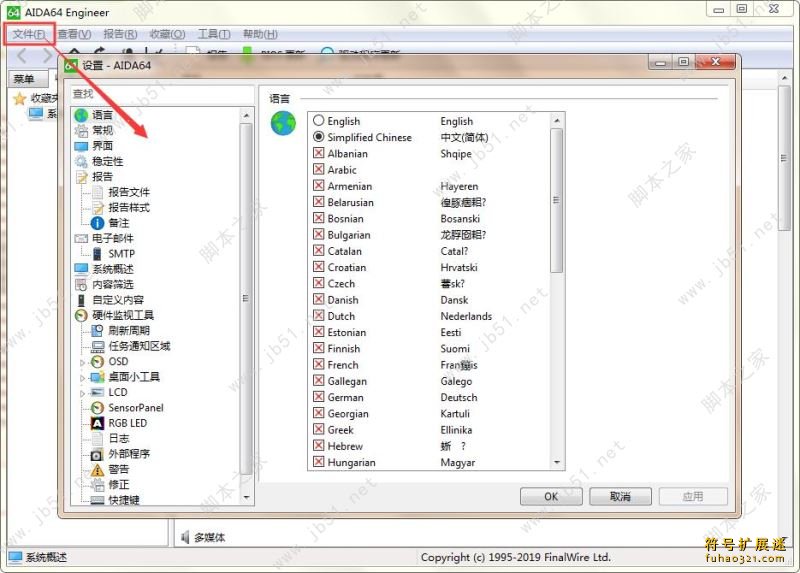Open the 查看(V) menu

point(74,34)
